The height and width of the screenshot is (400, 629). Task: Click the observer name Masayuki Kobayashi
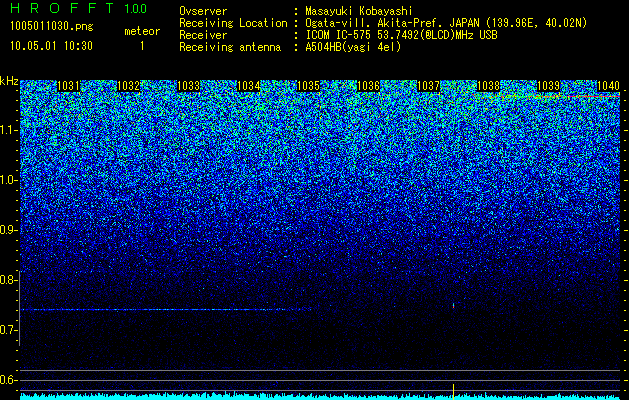click(x=359, y=11)
